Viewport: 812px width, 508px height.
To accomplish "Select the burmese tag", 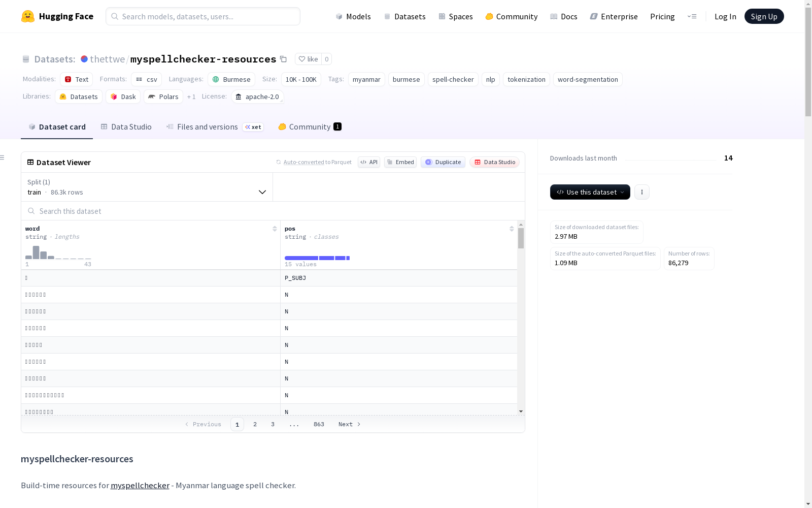I will 406,79.
